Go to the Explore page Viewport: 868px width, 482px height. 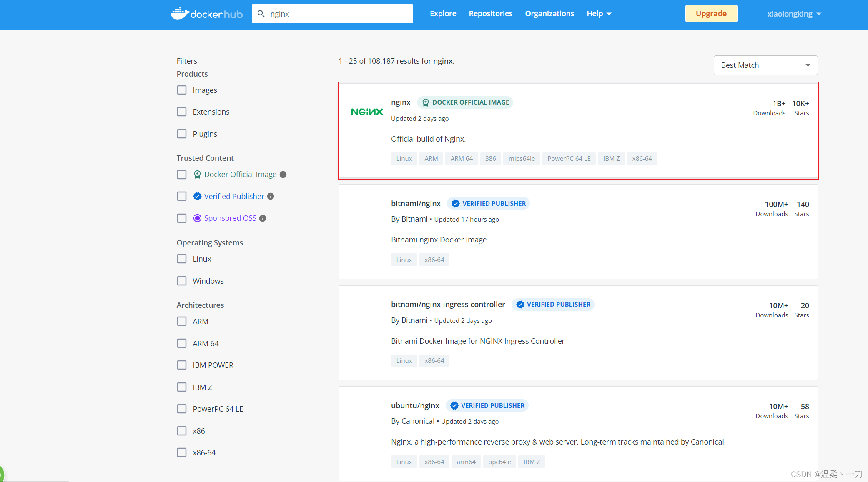[x=443, y=14]
